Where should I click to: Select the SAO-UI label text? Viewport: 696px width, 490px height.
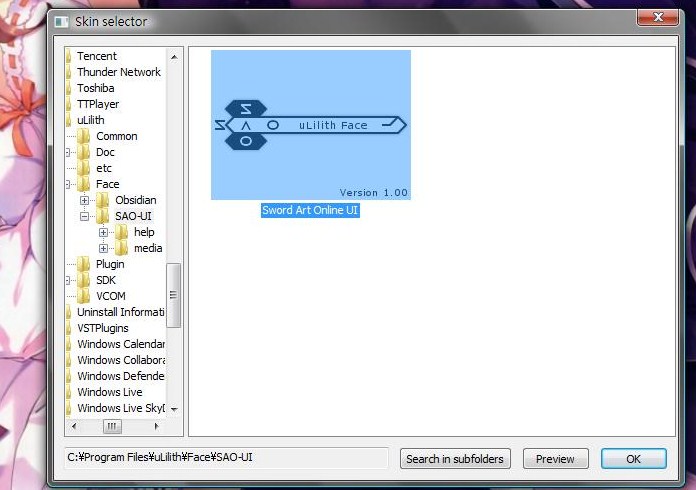click(x=133, y=216)
